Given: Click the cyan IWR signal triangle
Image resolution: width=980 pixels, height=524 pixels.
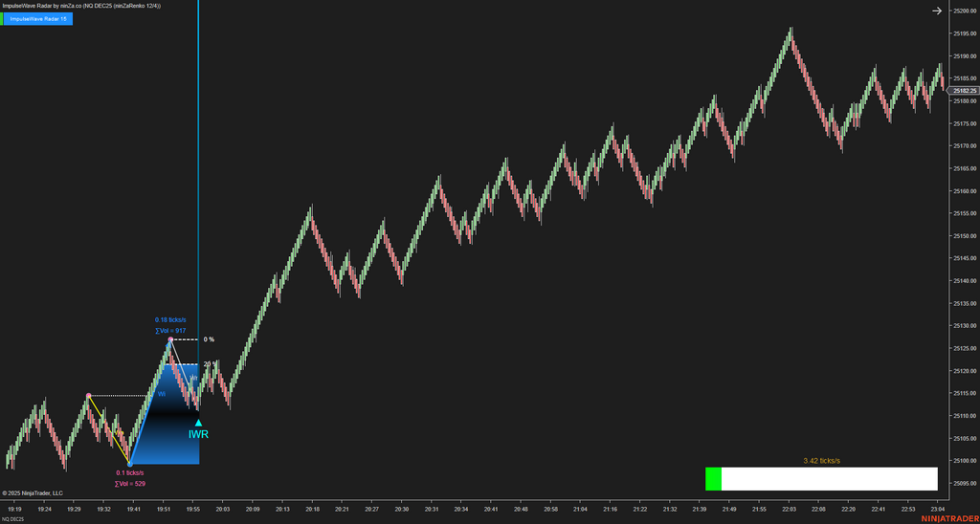Looking at the screenshot, I should tap(198, 423).
